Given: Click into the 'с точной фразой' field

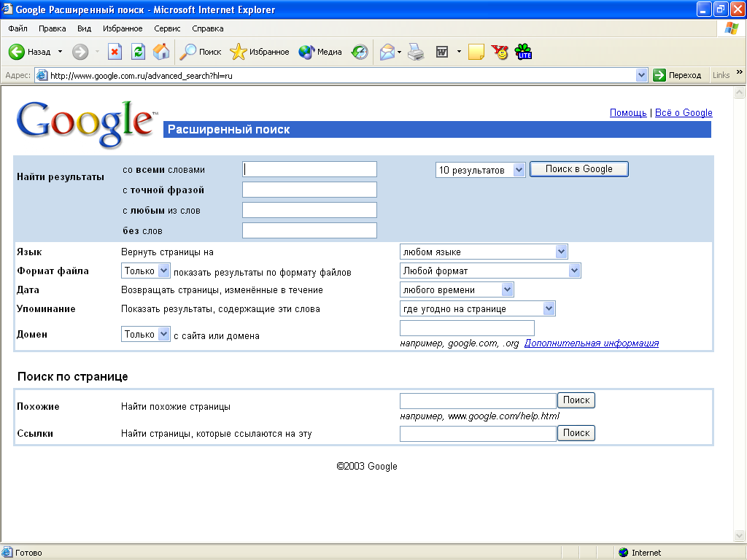Looking at the screenshot, I should click(309, 190).
